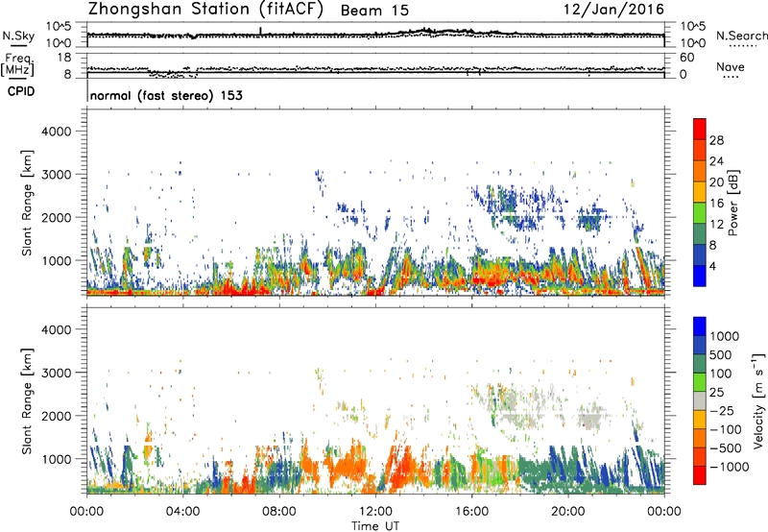Viewport: 768px width, 532px height.
Task: Click the '60' Nave axis tick
Action: pos(686,58)
